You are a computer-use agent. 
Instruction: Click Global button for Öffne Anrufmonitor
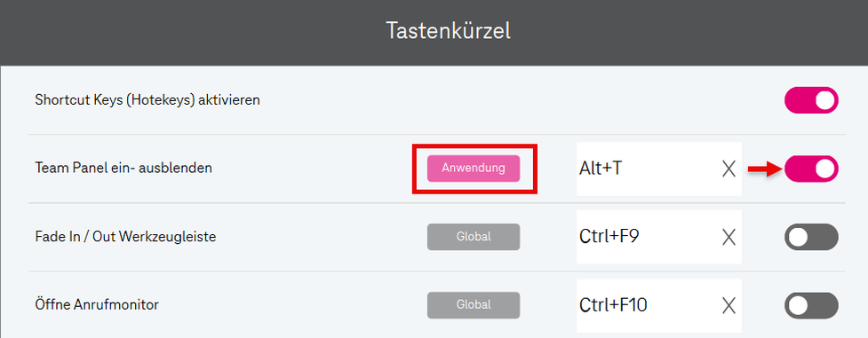tap(474, 305)
